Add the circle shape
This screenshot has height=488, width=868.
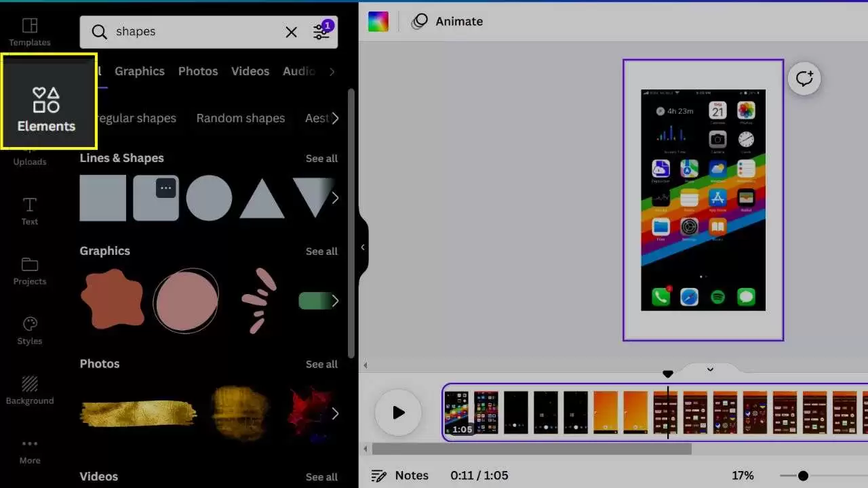(210, 198)
